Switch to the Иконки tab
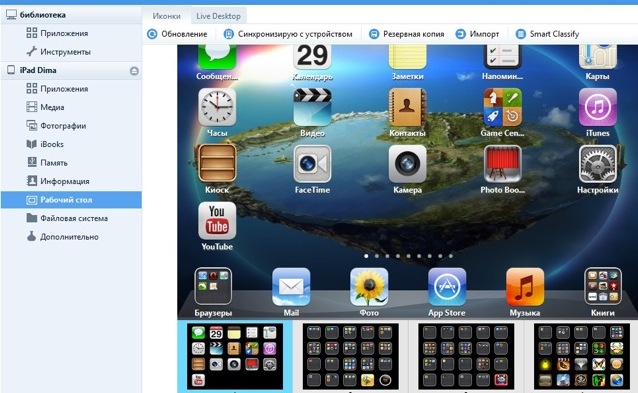638x393 pixels. pyautogui.click(x=166, y=16)
